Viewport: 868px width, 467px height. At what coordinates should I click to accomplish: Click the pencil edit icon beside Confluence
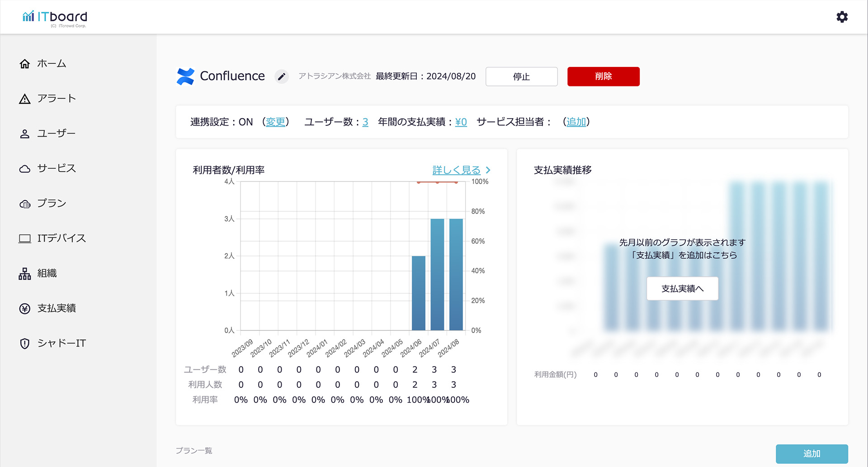tap(281, 76)
